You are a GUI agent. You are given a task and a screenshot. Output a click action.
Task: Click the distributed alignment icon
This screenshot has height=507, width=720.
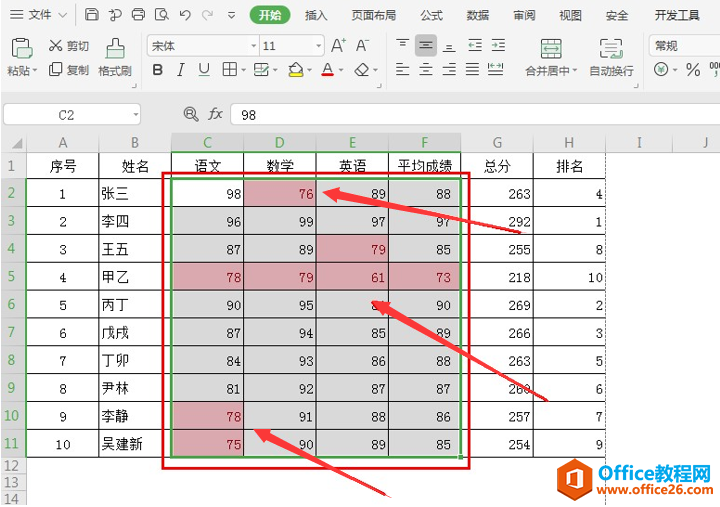(495, 69)
